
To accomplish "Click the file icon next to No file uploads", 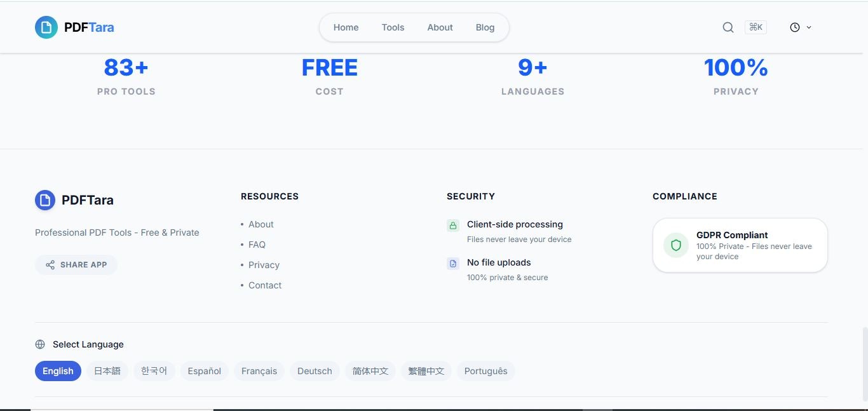I will click(453, 263).
